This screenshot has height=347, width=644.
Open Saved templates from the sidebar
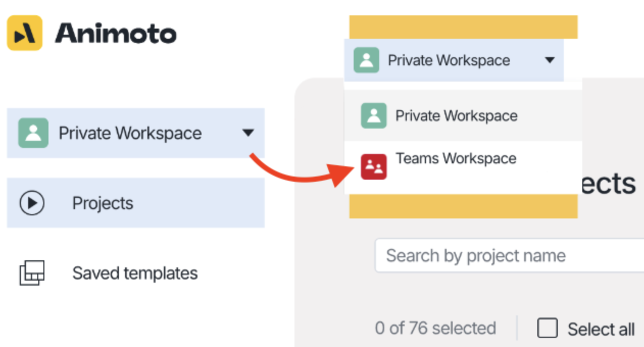[x=135, y=273]
